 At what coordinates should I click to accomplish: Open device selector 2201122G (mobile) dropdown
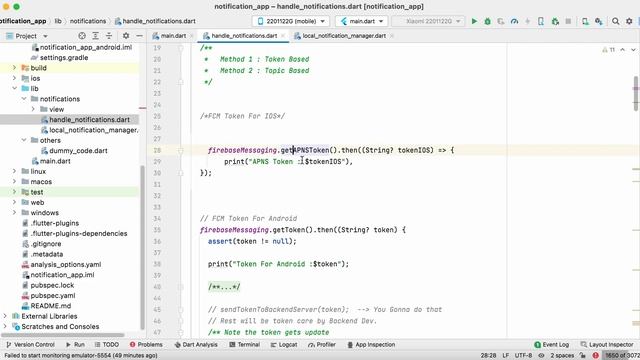pyautogui.click(x=291, y=21)
